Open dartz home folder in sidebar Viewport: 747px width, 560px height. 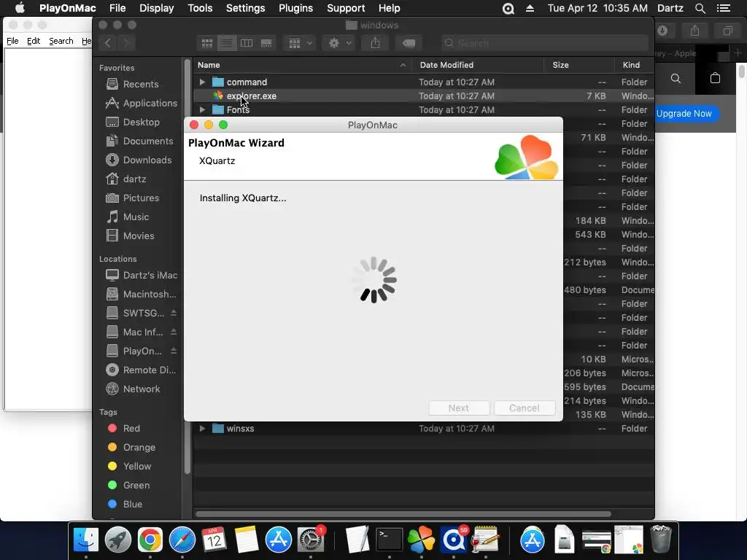point(125,179)
